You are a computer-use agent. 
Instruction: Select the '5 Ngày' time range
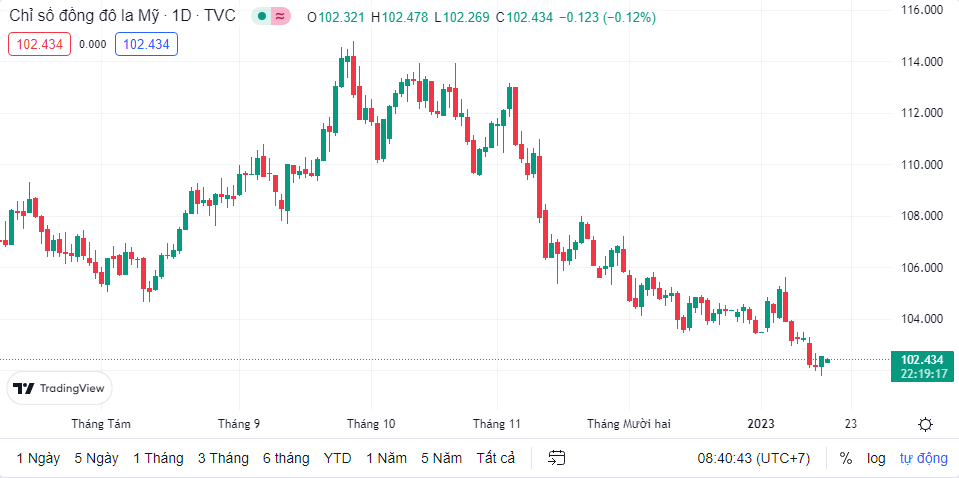point(96,458)
